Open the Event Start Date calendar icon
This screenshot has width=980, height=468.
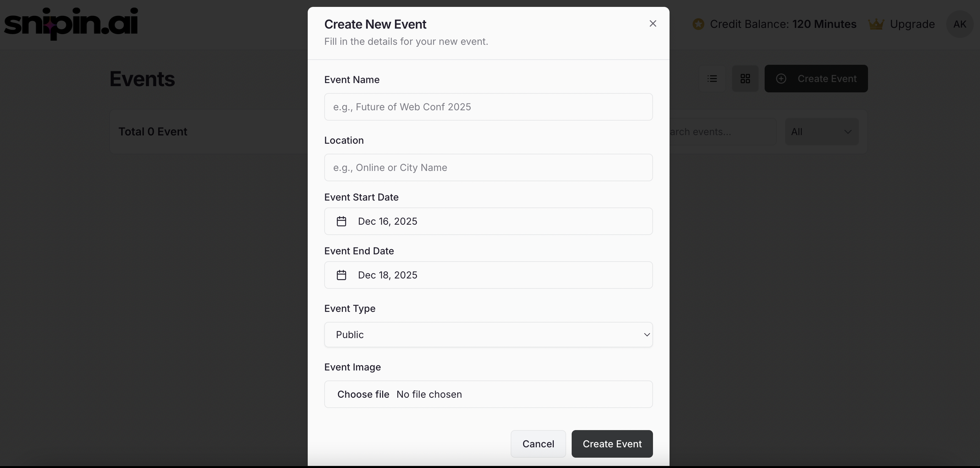(341, 221)
